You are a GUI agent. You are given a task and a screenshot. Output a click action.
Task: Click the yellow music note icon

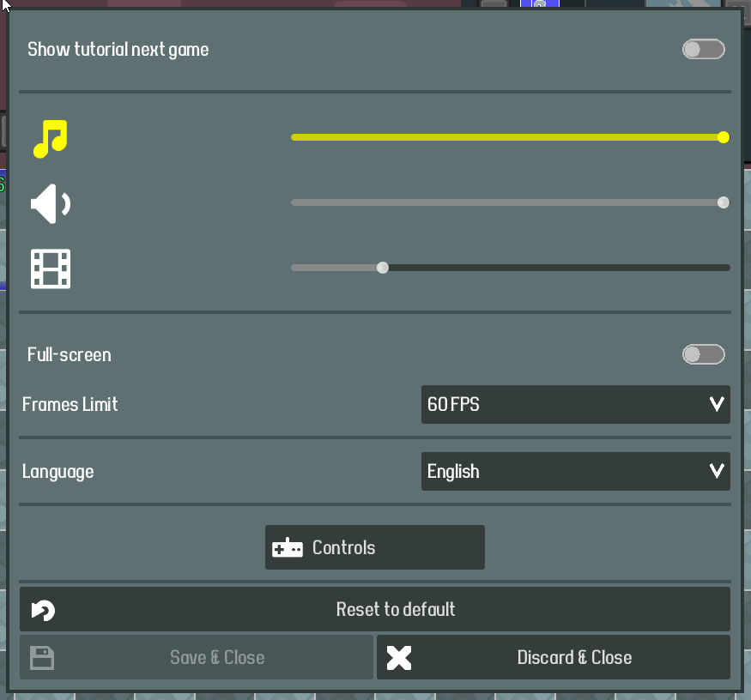coord(51,138)
